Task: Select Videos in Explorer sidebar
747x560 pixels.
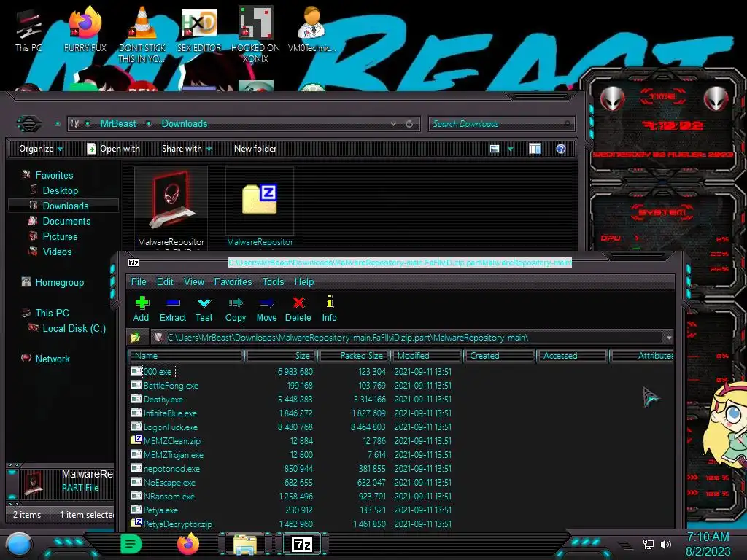Action: [x=57, y=252]
